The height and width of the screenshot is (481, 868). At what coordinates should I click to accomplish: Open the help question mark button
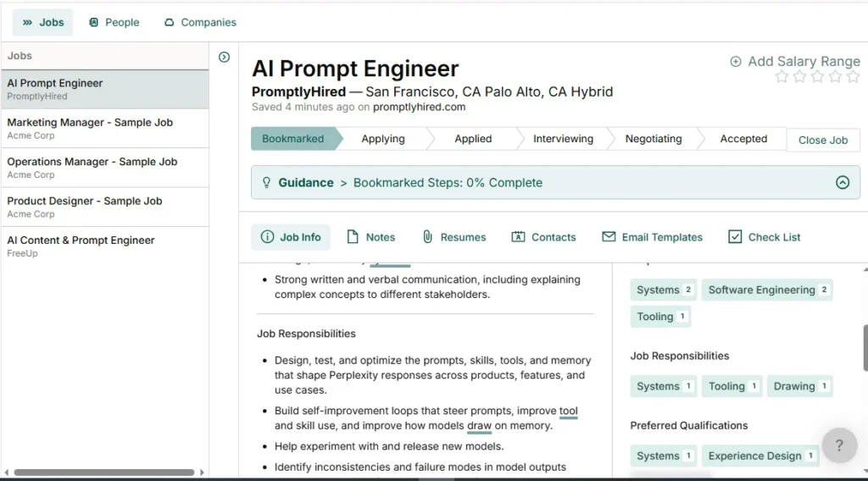839,445
